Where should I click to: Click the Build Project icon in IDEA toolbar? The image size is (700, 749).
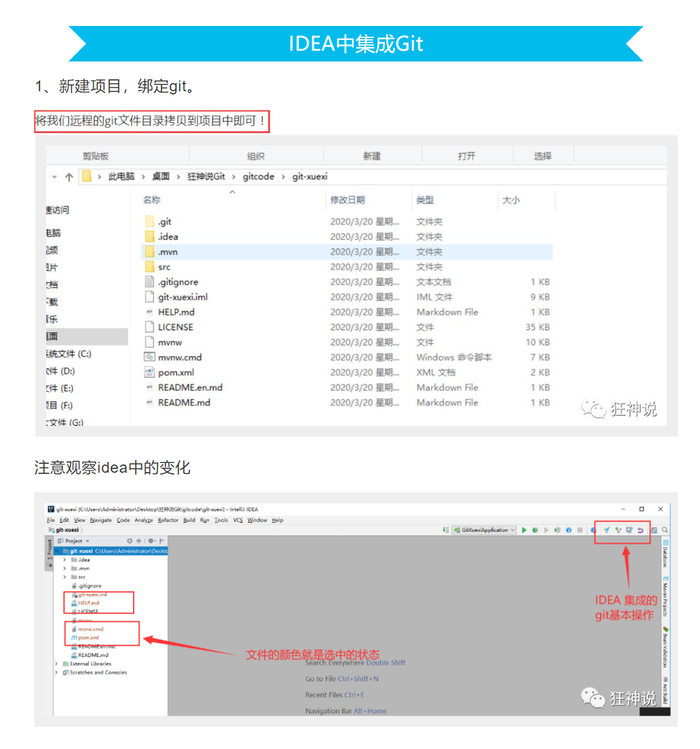coord(445,530)
